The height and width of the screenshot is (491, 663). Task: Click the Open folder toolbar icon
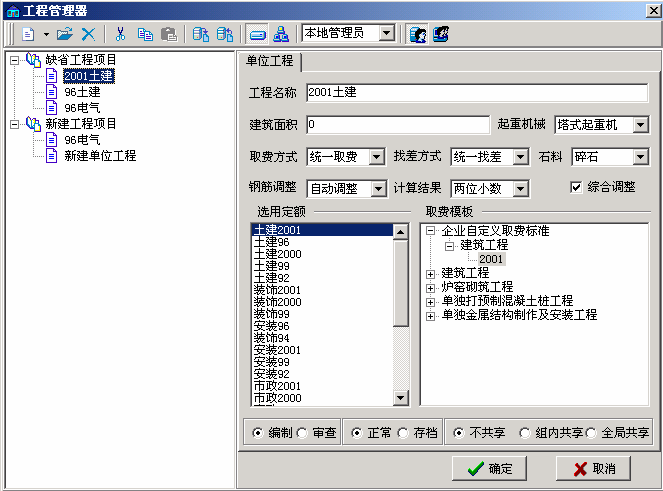(x=65, y=34)
